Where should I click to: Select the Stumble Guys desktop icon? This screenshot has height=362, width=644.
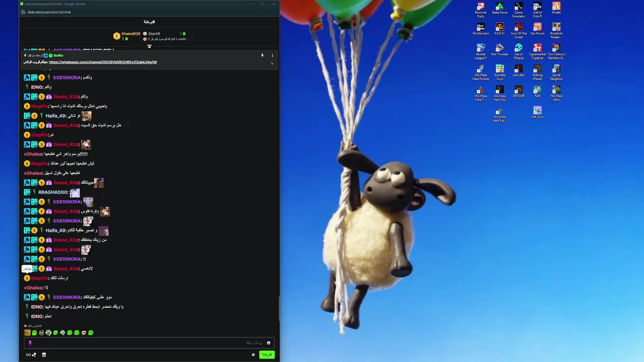pyautogui.click(x=500, y=72)
